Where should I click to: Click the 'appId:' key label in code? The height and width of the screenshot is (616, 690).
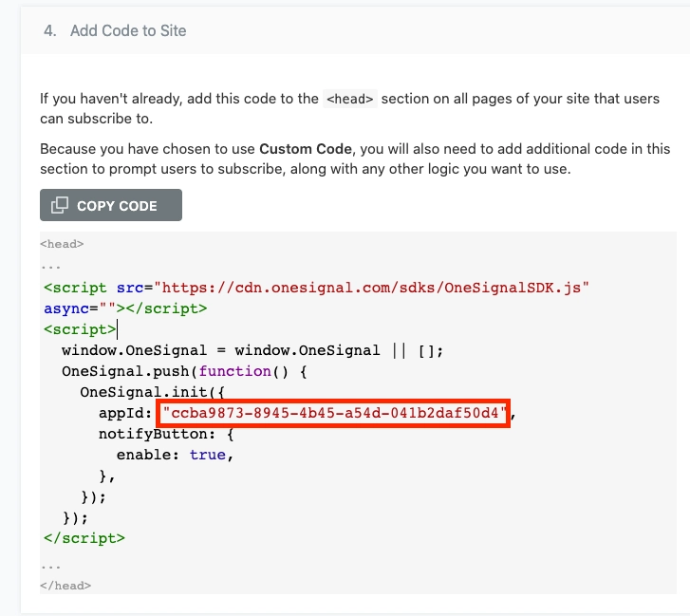coord(125,413)
